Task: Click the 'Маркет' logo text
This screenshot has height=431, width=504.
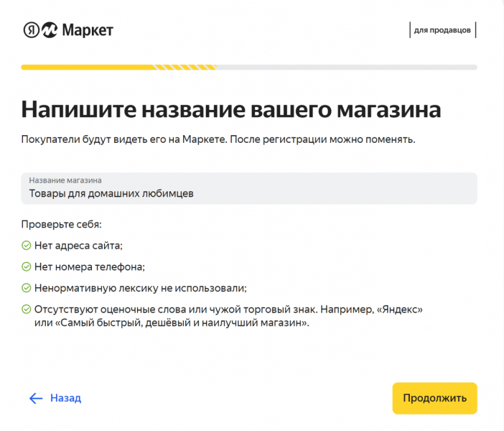Action: [88, 30]
